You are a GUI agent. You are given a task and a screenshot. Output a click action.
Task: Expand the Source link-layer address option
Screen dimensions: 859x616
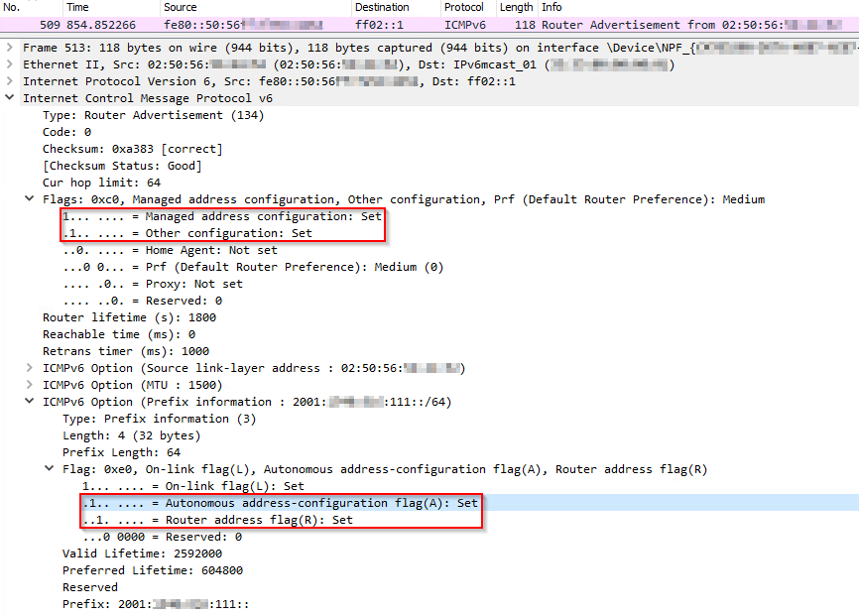click(30, 368)
